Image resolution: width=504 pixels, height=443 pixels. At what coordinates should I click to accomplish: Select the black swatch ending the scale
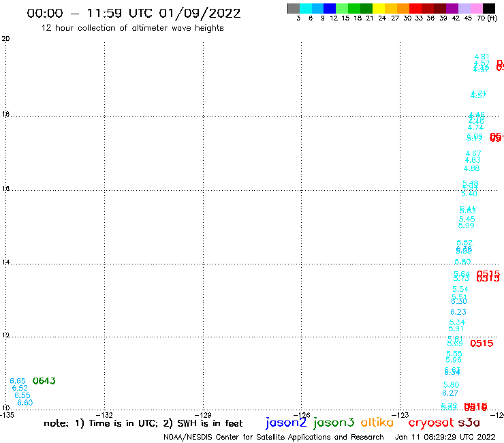pyautogui.click(x=488, y=8)
